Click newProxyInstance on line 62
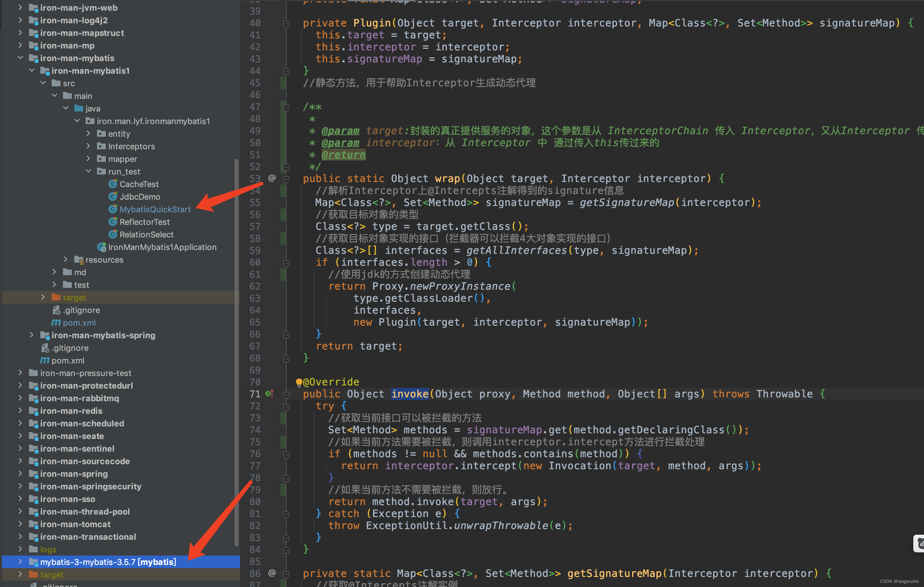The image size is (924, 587). pyautogui.click(x=460, y=286)
